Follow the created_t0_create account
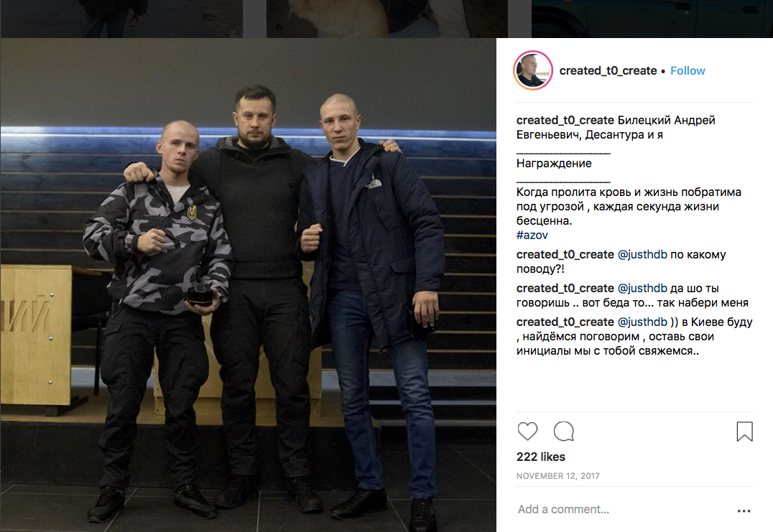Viewport: 773px width, 532px height. coord(688,71)
